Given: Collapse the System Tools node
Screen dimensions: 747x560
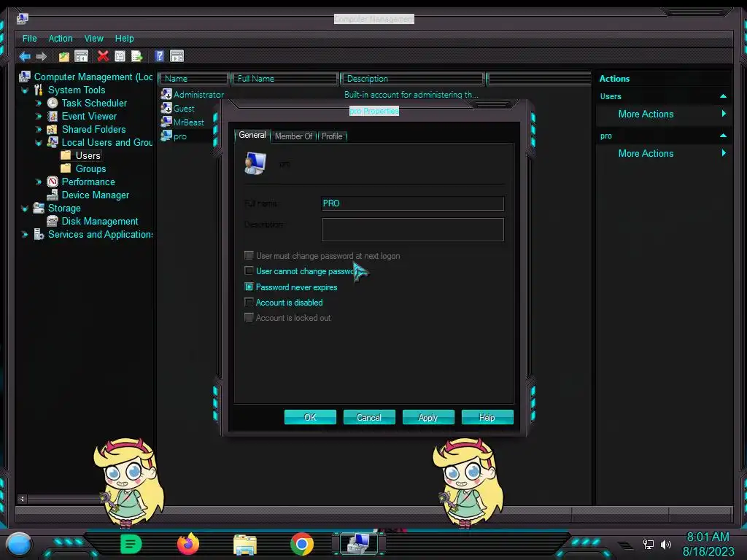Looking at the screenshot, I should pos(25,90).
